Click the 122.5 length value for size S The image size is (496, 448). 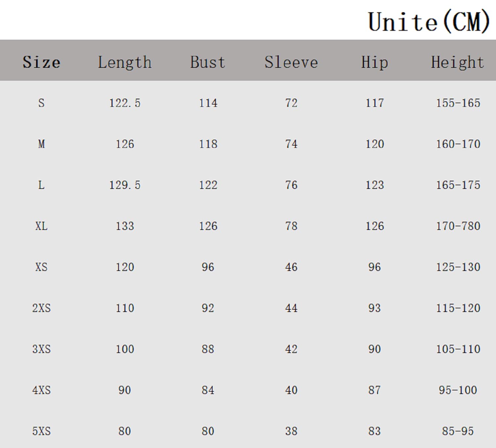(x=125, y=103)
